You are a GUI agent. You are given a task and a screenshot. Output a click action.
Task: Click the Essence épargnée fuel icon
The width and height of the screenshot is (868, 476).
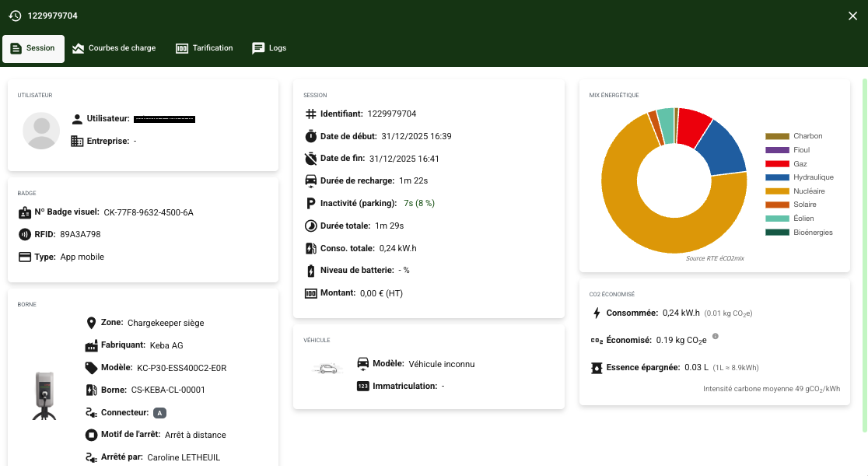pos(597,368)
